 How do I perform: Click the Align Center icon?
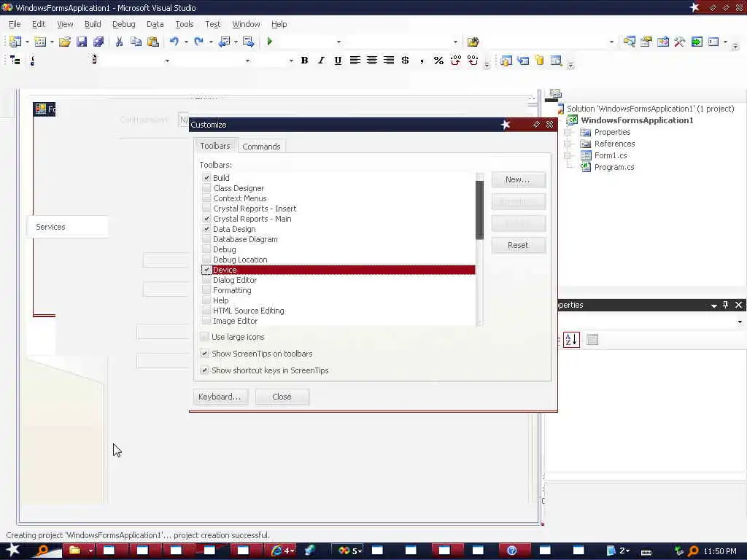tap(371, 61)
